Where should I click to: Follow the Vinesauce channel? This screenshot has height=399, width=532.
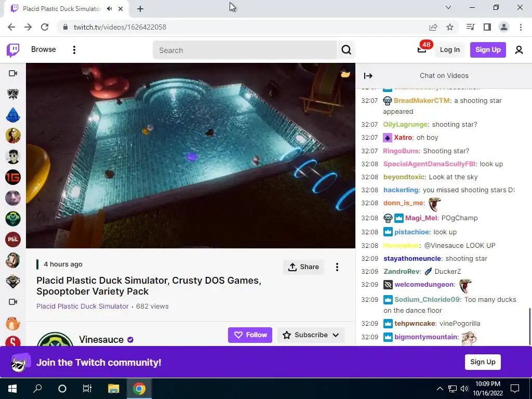tap(250, 335)
